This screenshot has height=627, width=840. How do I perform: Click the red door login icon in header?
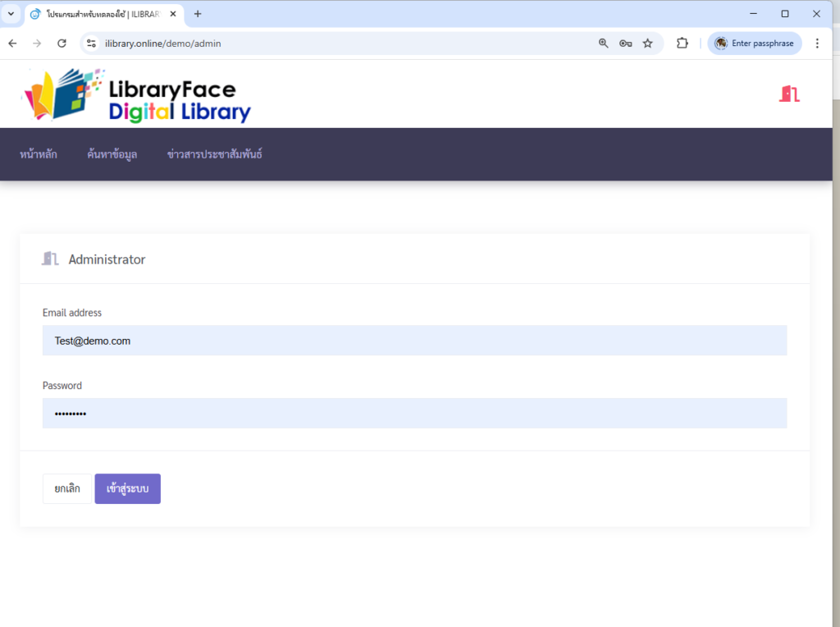coord(789,94)
